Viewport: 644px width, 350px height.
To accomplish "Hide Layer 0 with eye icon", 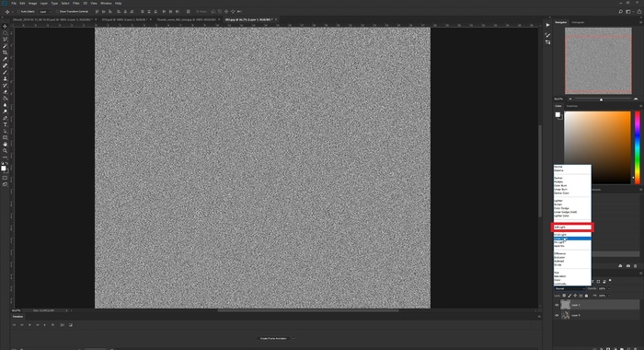I will (x=557, y=315).
